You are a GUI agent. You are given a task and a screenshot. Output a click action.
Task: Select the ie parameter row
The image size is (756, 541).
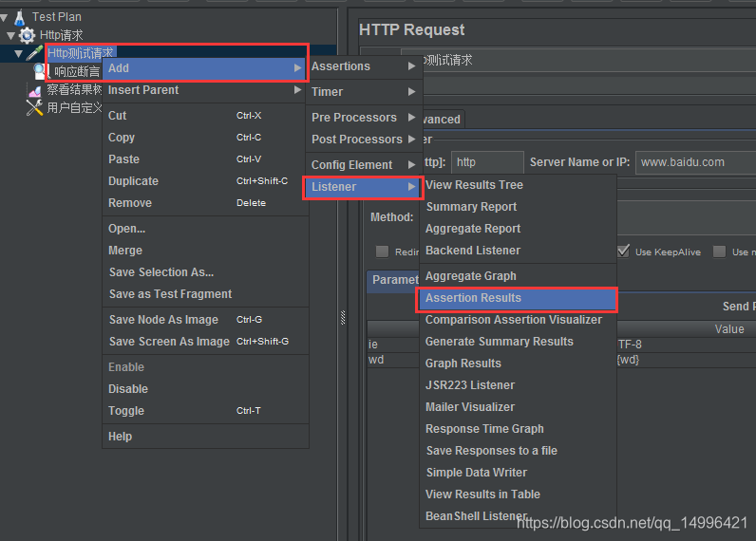coord(393,345)
